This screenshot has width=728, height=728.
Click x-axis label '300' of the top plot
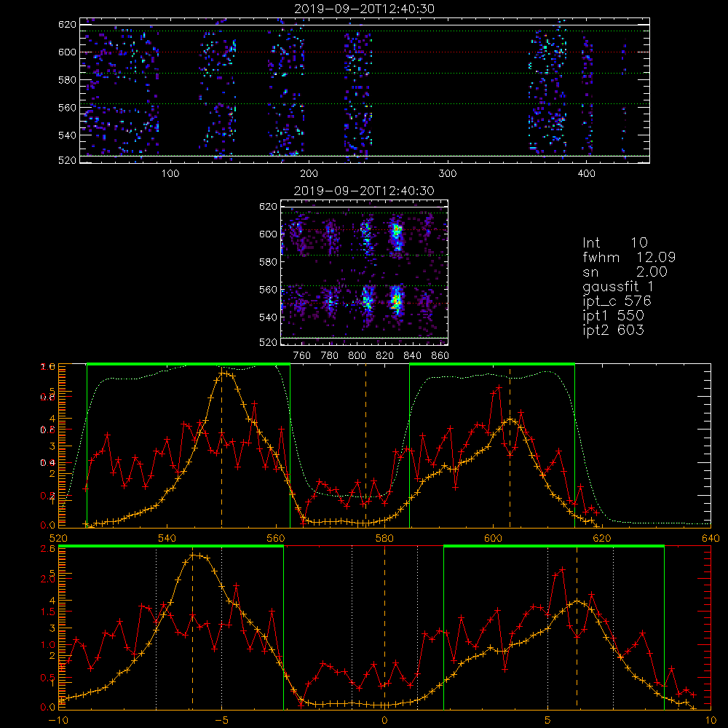[448, 174]
